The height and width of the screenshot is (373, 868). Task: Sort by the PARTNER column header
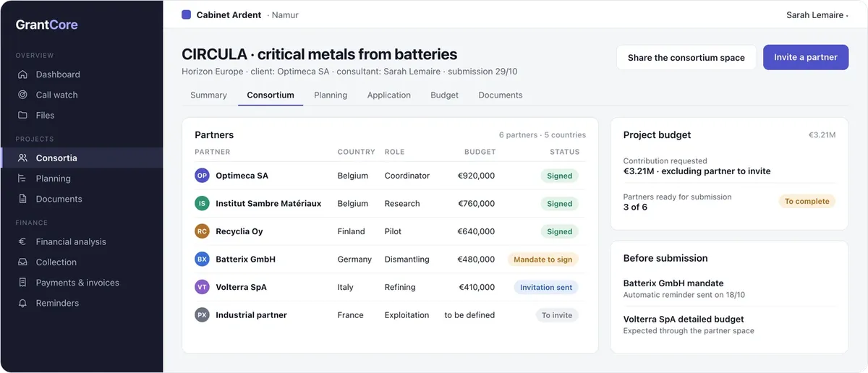coord(213,153)
